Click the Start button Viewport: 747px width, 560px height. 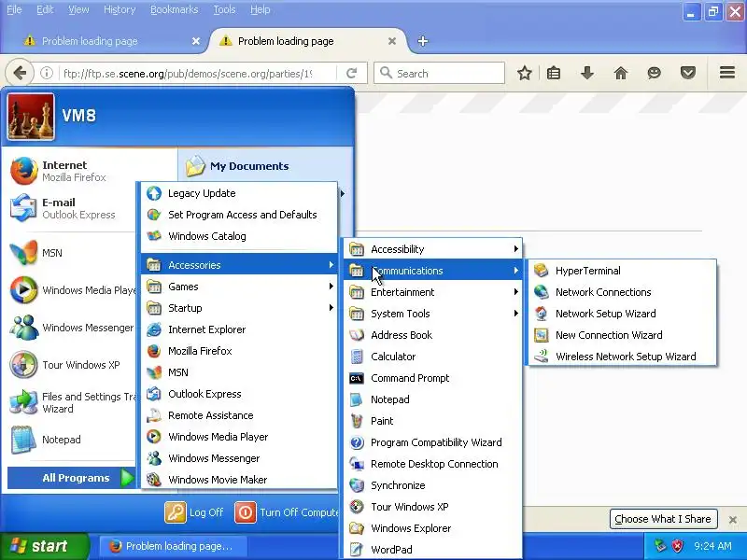[x=44, y=546]
